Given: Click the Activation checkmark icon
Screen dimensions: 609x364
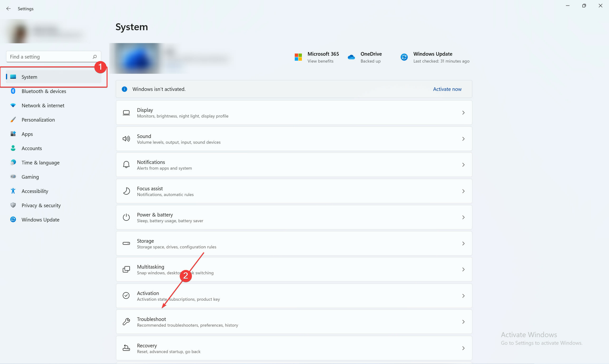Looking at the screenshot, I should tap(126, 295).
